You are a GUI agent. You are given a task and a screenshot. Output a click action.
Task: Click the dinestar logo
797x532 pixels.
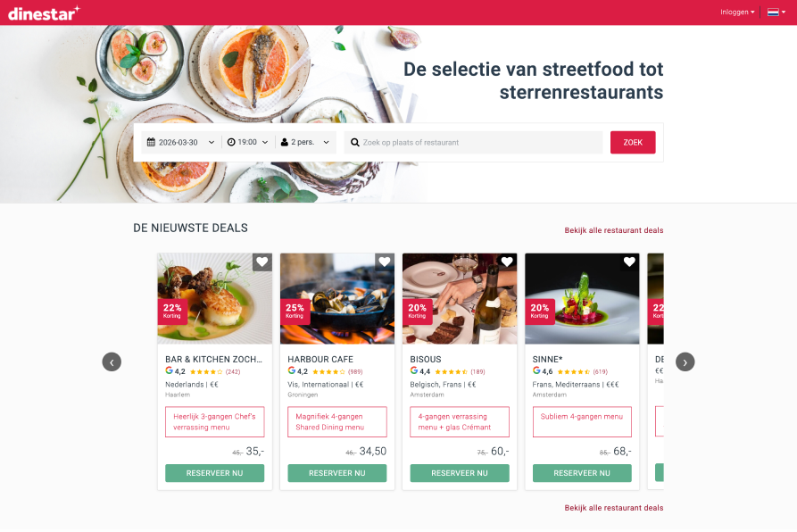(x=44, y=12)
